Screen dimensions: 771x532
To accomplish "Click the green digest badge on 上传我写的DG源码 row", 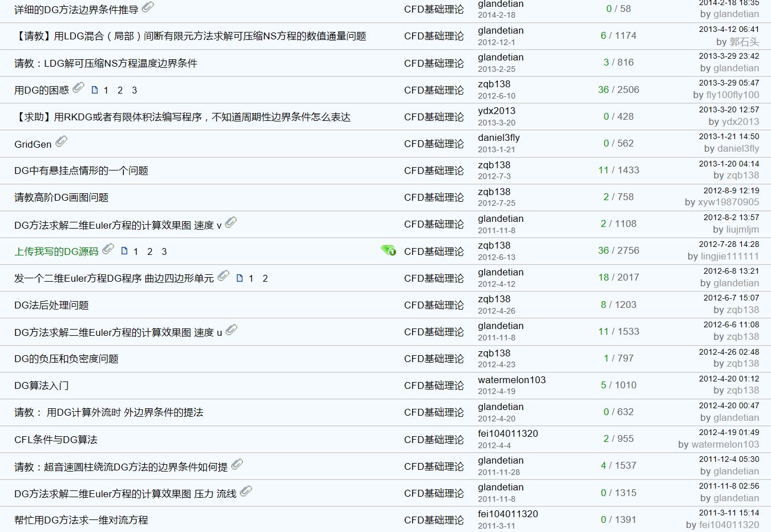I will point(389,250).
